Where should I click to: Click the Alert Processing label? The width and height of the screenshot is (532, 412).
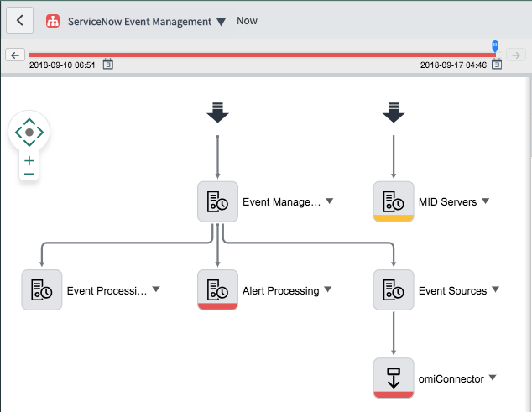(280, 291)
